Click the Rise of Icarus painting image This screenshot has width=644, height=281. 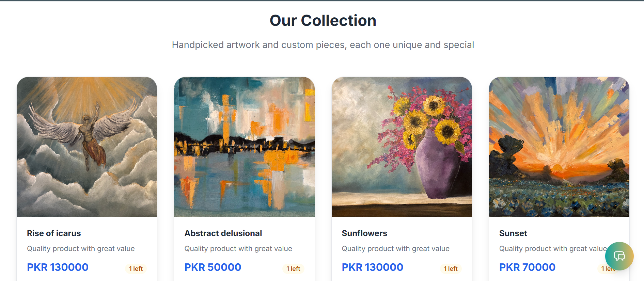point(87,147)
